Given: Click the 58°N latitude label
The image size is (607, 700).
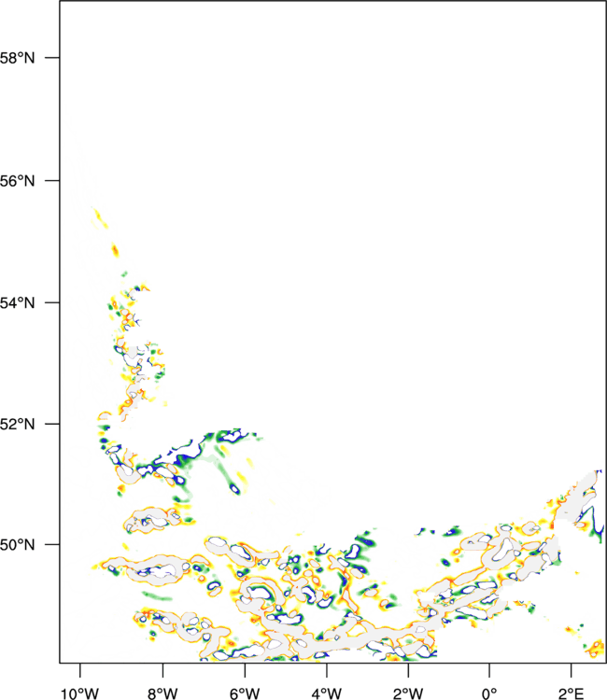Looking at the screenshot, I should pos(17,58).
